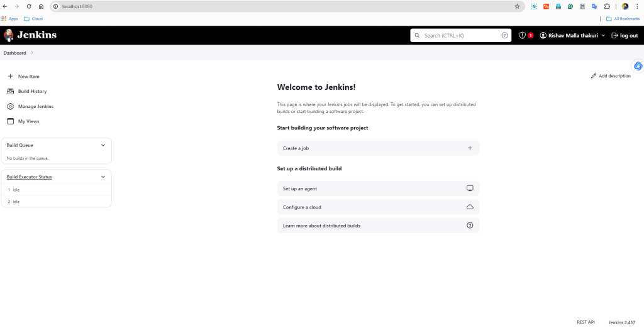
Task: Click Add description
Action: pyautogui.click(x=611, y=76)
